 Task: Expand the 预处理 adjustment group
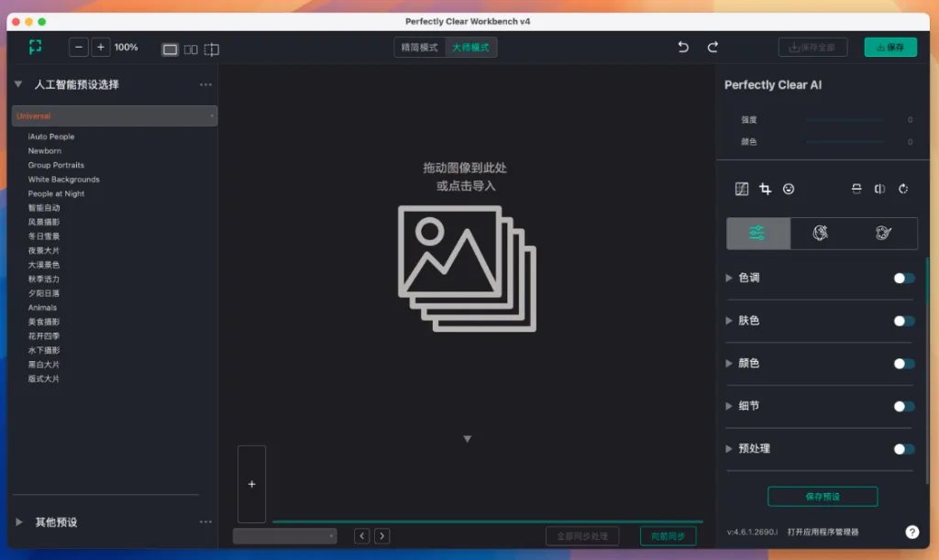730,449
